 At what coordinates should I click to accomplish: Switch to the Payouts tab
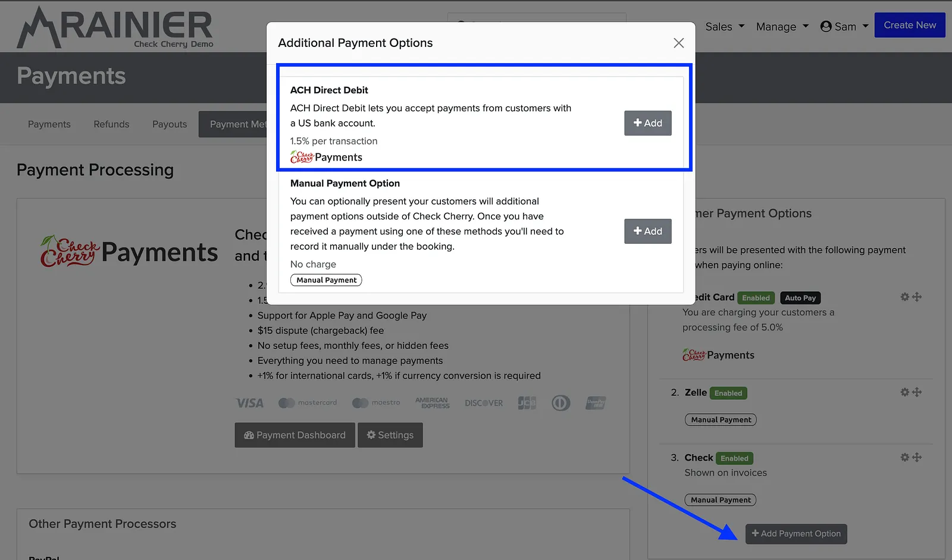pos(170,124)
